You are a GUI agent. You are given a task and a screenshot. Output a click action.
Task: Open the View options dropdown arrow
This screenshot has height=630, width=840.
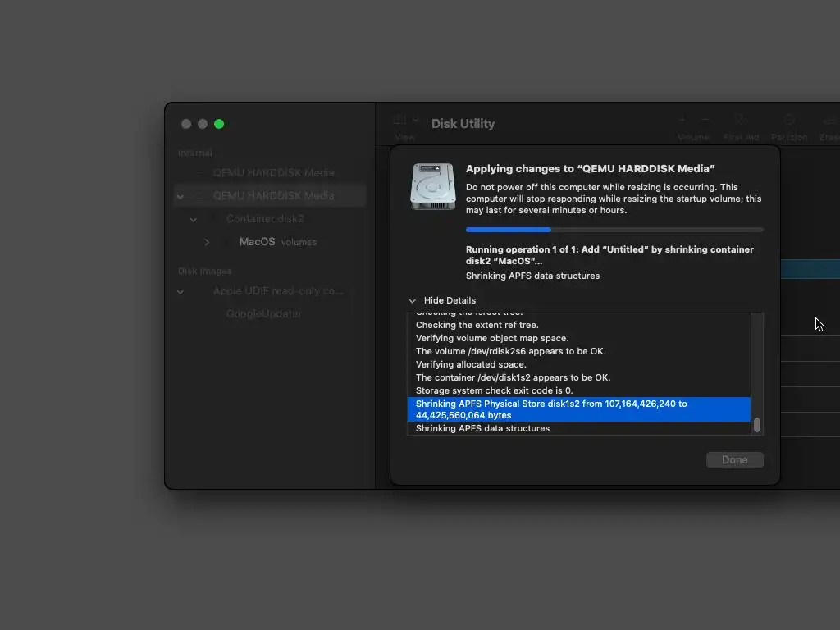[x=415, y=120]
